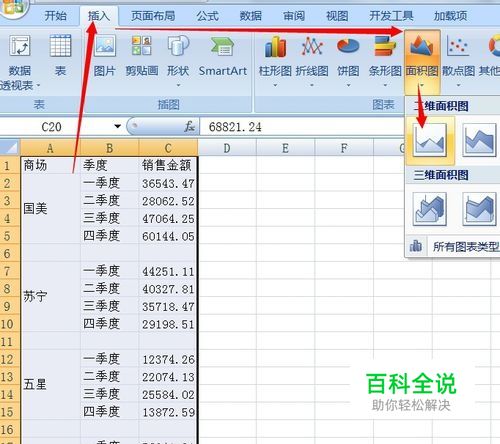The width and height of the screenshot is (500, 444).
Task: Click cell with value 44251.11
Action: 168,271
